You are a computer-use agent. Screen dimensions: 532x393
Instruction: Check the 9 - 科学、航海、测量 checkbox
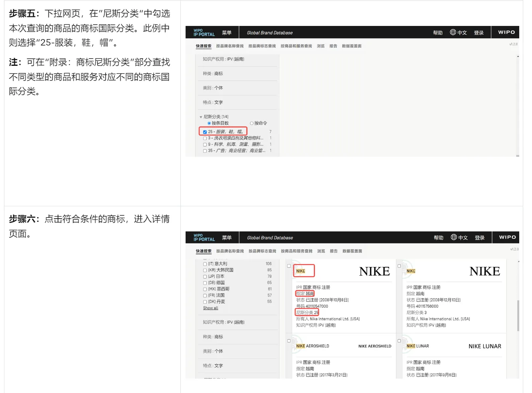pyautogui.click(x=205, y=145)
